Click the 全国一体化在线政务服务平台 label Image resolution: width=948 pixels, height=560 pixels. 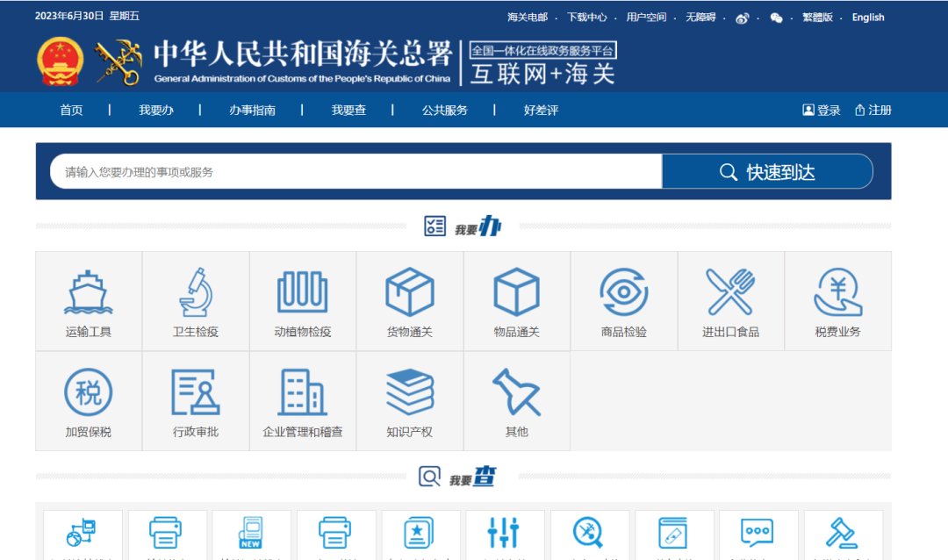tap(543, 50)
